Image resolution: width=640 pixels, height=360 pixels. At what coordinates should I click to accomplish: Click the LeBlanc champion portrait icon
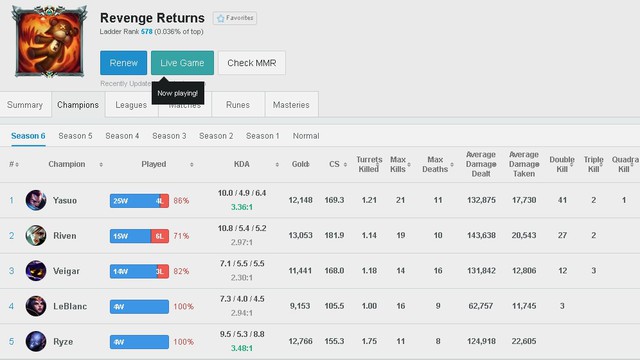(36, 306)
